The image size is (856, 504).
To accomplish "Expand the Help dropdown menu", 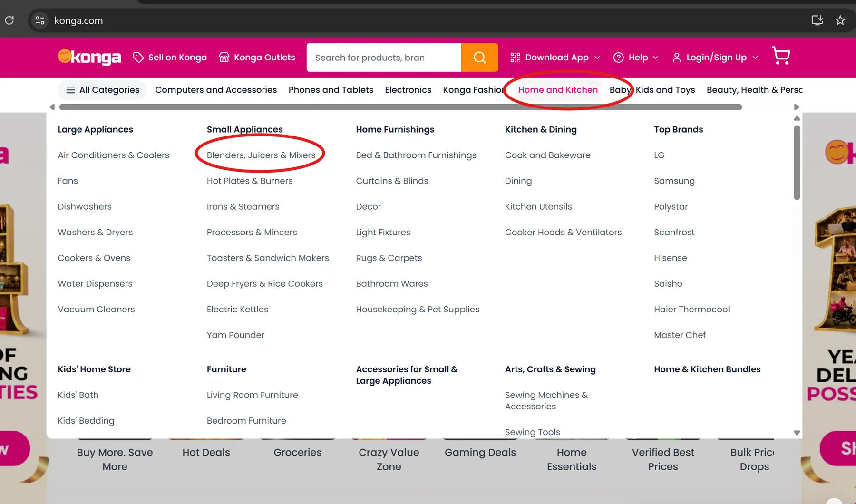I will (x=636, y=58).
